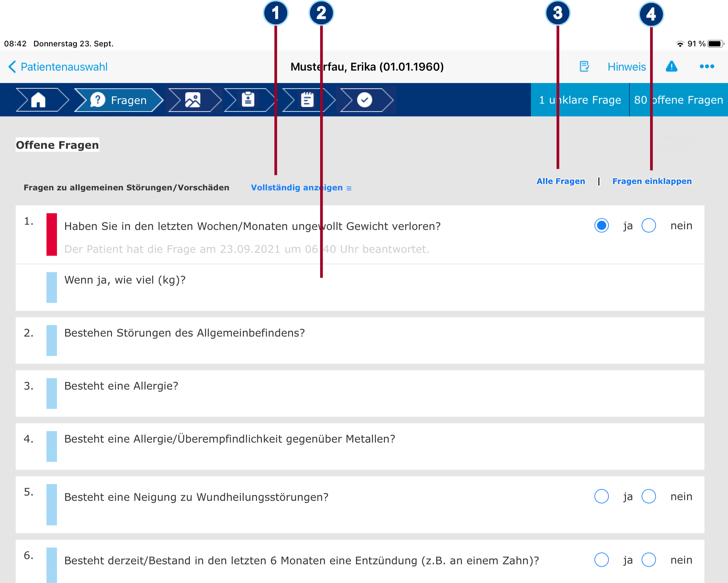Show the 80 offene Fragen filter

(679, 100)
